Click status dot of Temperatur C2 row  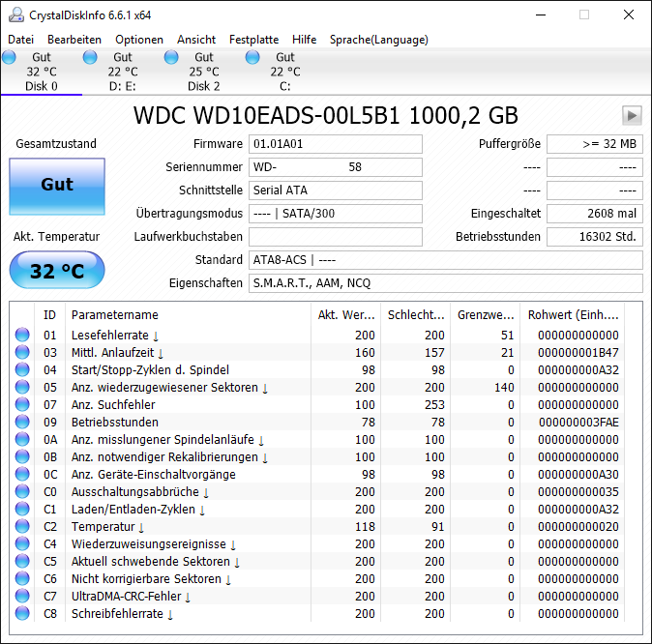[22, 526]
